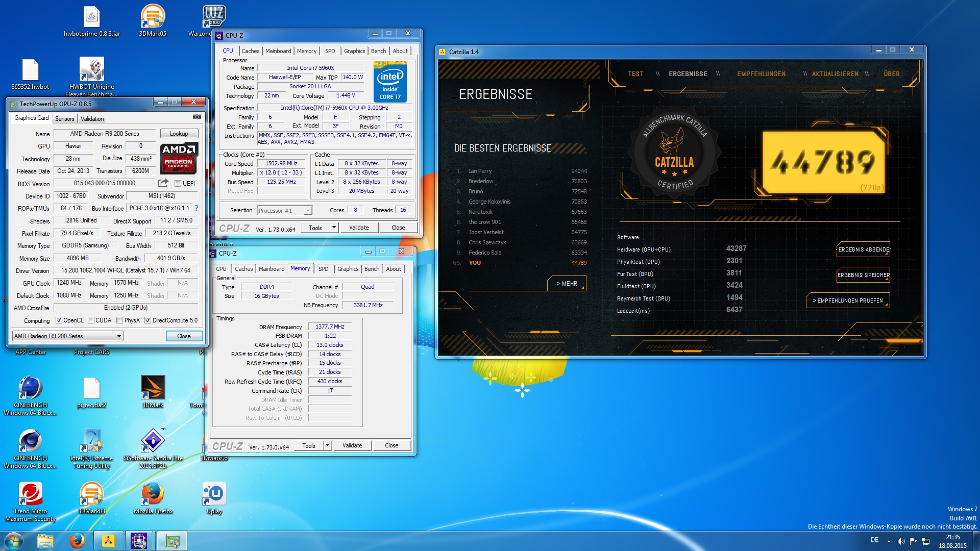This screenshot has width=980, height=551.
Task: Click Validate in lower CPU-Z Memory window
Action: pyautogui.click(x=352, y=445)
